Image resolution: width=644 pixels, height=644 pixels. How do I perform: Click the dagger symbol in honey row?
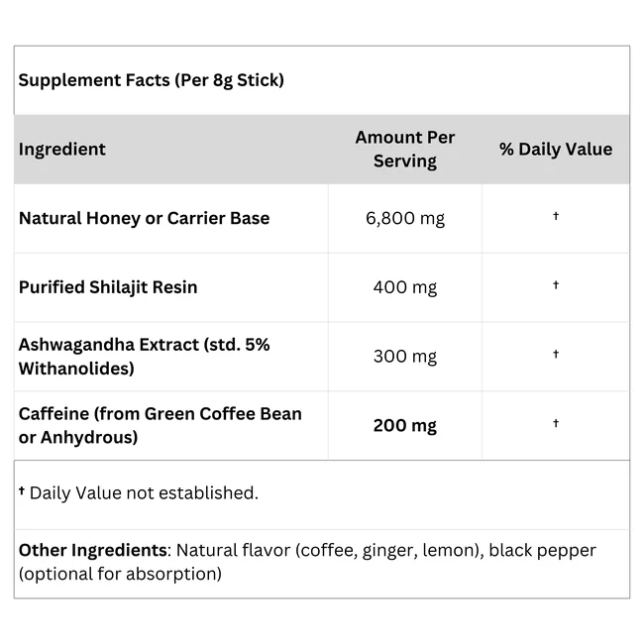[556, 216]
